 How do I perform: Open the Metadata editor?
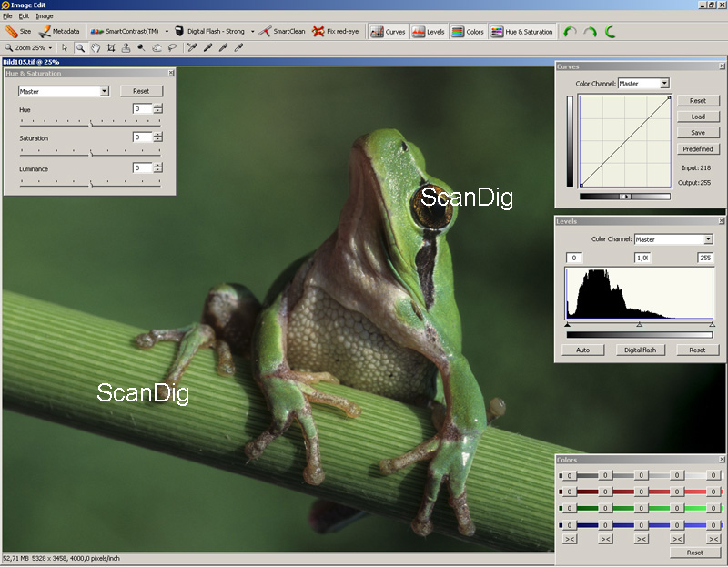click(59, 32)
